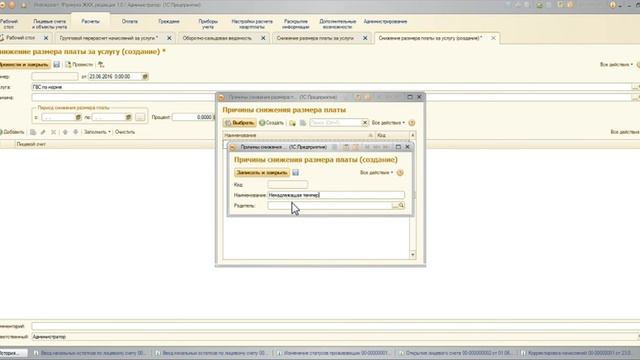Click Создать button in reasons list window

[x=271, y=123]
